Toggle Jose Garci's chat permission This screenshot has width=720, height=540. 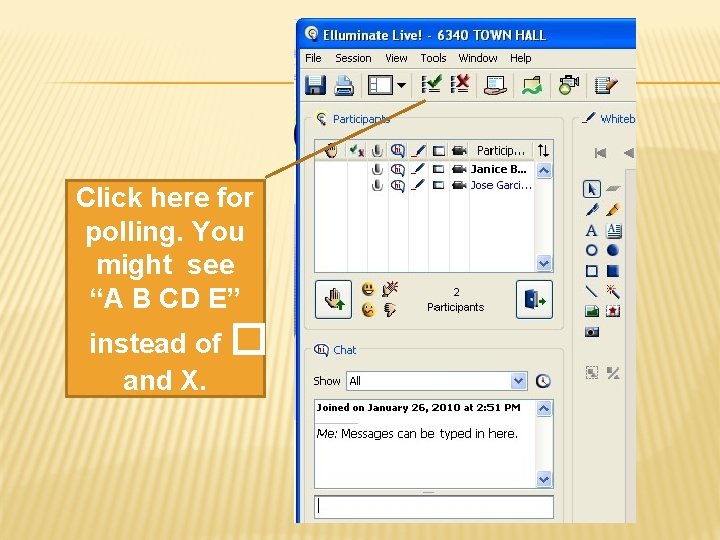click(x=398, y=186)
